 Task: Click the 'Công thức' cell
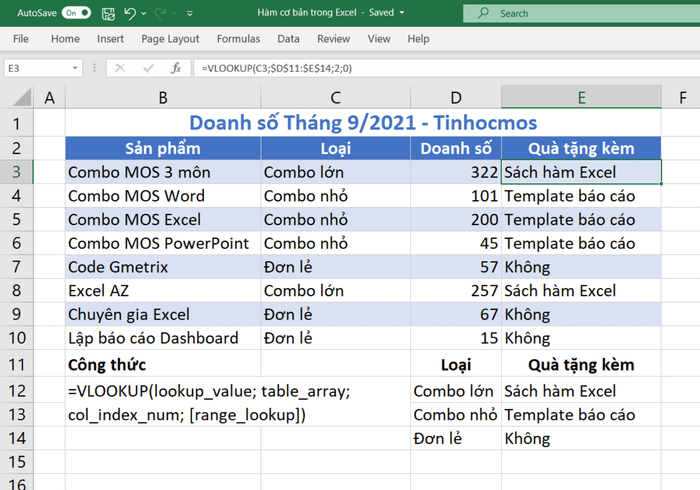pyautogui.click(x=163, y=364)
